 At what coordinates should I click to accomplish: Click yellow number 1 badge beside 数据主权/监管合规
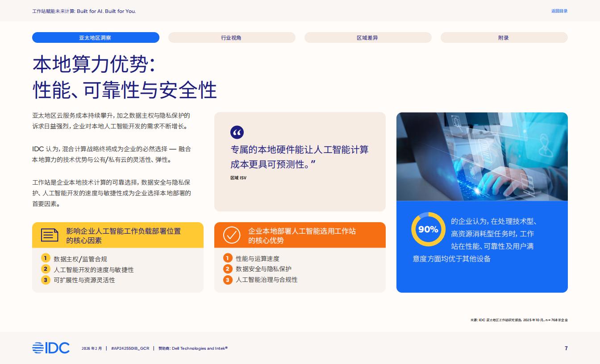[x=46, y=258]
